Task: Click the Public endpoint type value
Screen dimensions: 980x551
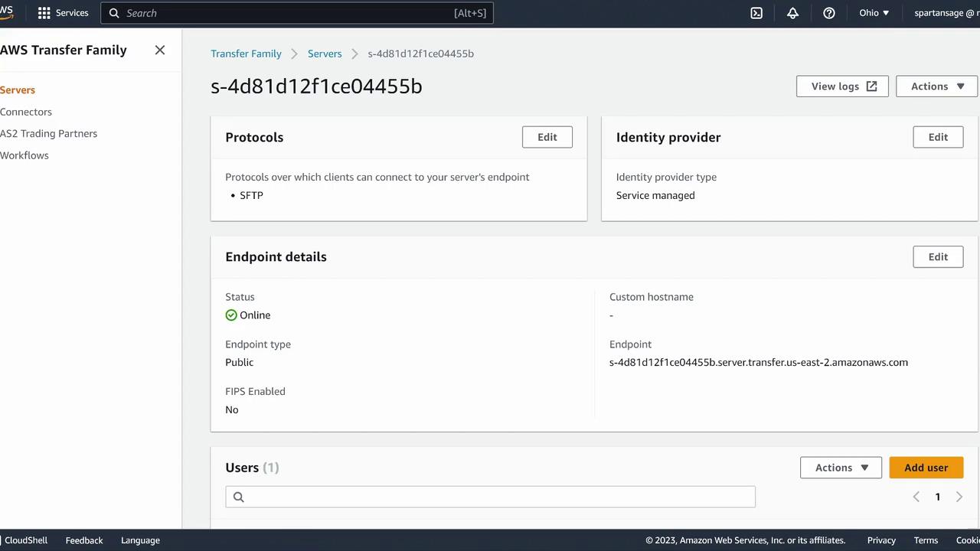Action: point(239,363)
